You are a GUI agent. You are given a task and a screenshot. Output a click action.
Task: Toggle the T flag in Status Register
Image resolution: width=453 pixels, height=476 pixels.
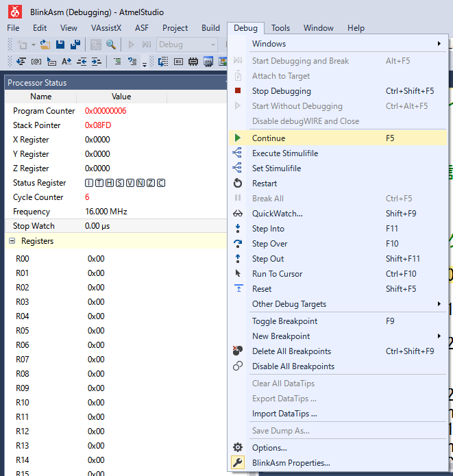99,183
